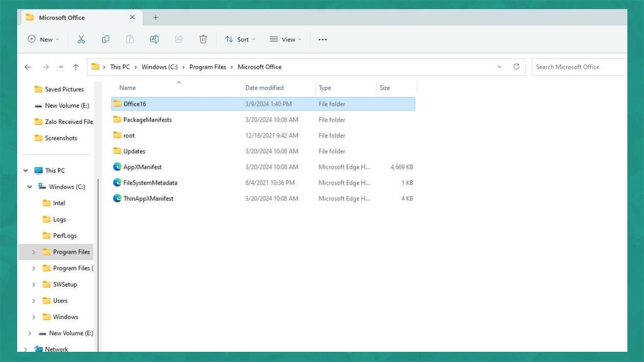The width and height of the screenshot is (644, 362).
Task: Click the Refresh icon in address bar
Action: click(x=516, y=67)
